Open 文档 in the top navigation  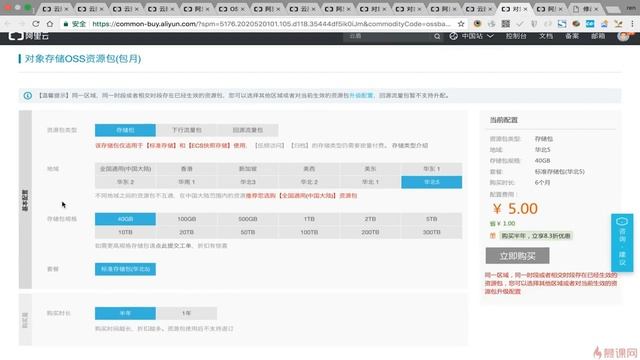click(x=546, y=36)
